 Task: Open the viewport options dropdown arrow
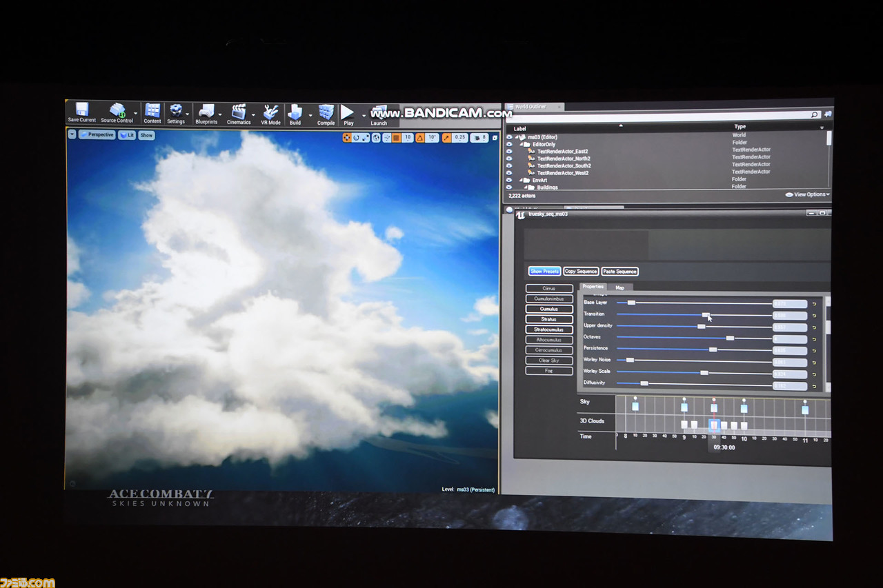coord(72,134)
